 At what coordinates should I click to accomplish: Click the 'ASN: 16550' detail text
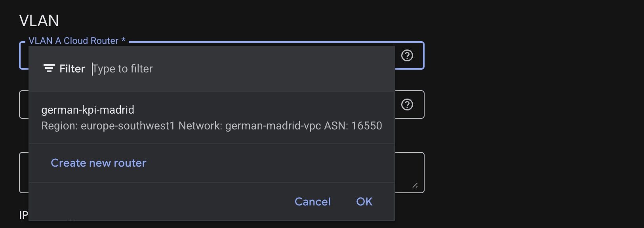(353, 126)
